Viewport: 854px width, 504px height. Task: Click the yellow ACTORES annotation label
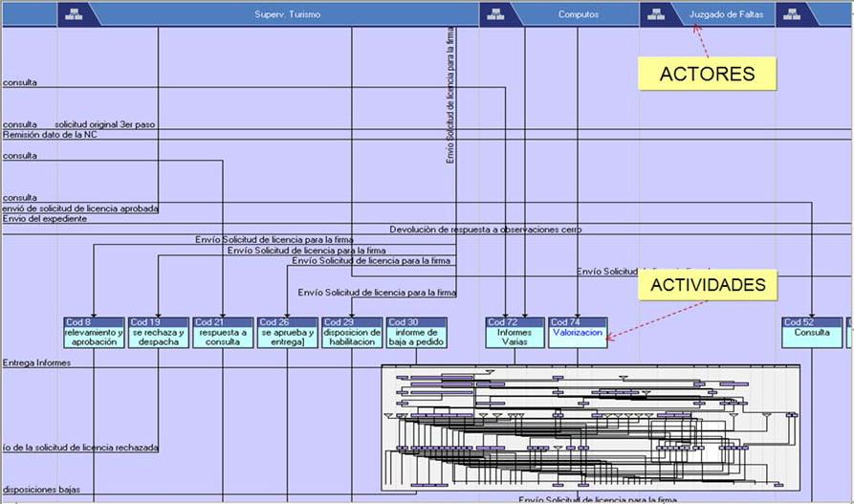click(x=707, y=74)
